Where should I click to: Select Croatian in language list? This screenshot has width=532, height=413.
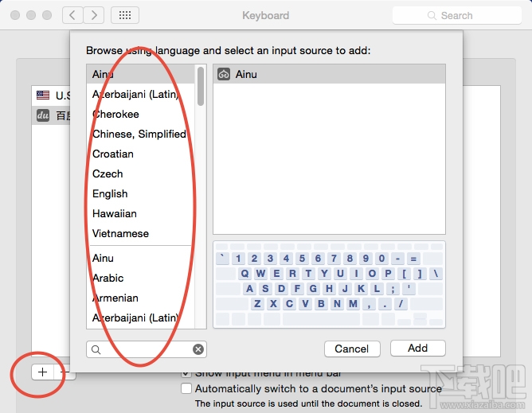coord(141,154)
